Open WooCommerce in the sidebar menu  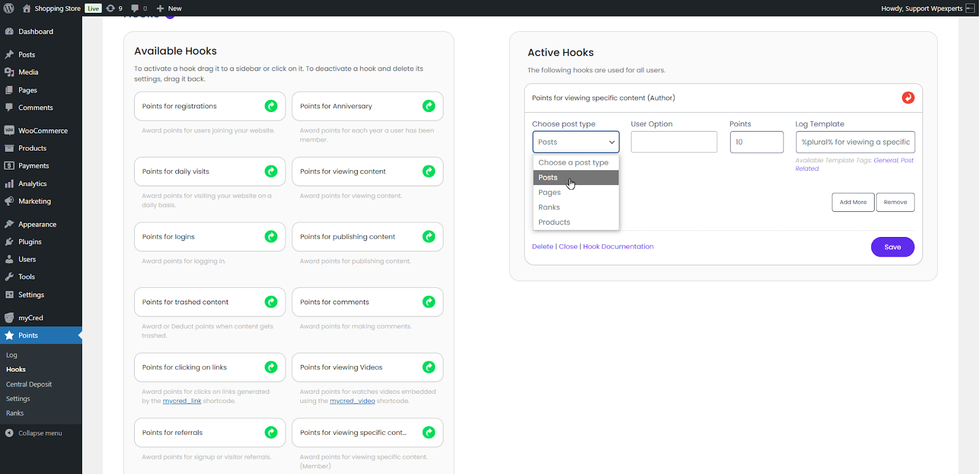[42, 130]
